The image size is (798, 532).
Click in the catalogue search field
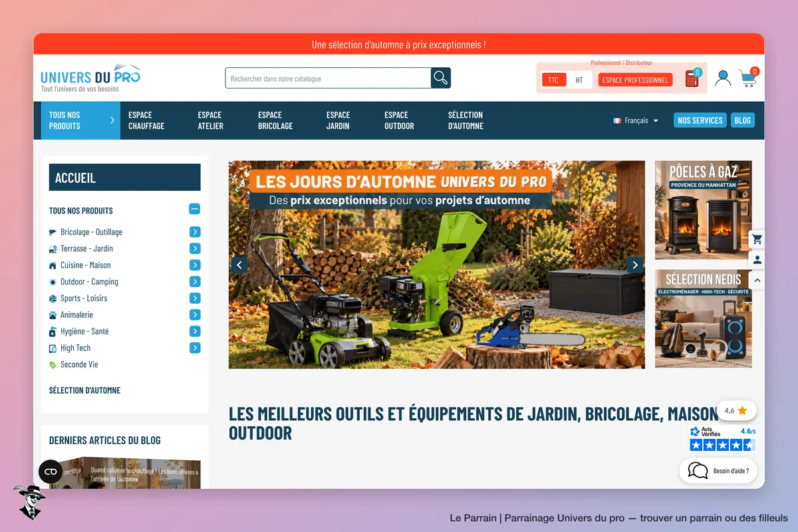(x=328, y=78)
